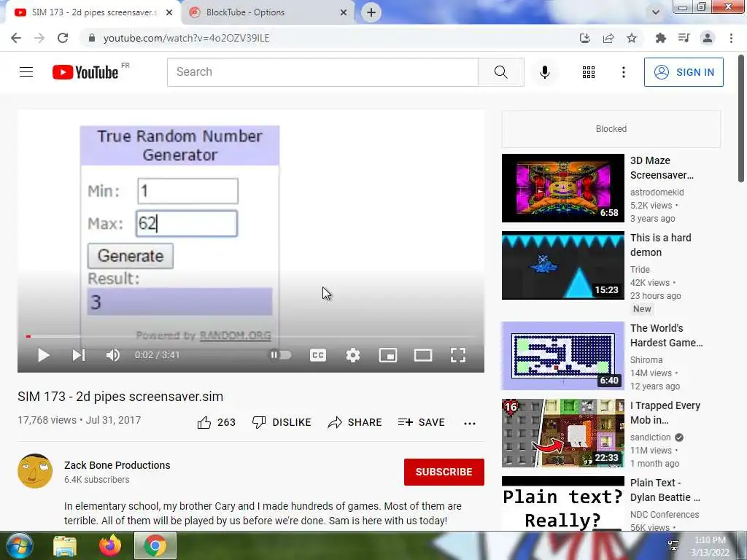Open Zack Bone Productions channel name link
This screenshot has height=560, width=747.
117,465
